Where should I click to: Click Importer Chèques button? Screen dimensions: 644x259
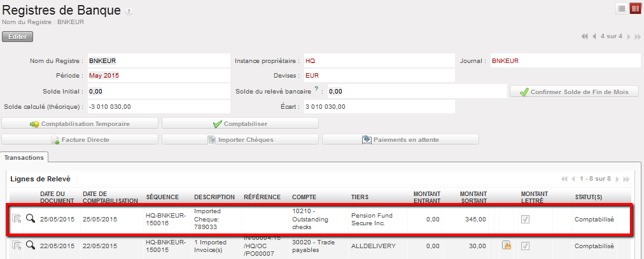pos(241,139)
